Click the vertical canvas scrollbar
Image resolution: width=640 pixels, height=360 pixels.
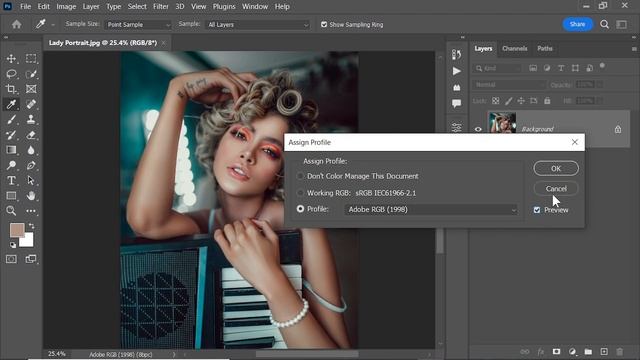[440, 241]
